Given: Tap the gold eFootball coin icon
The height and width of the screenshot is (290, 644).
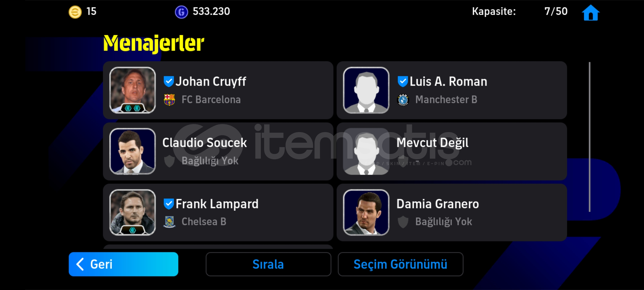Looking at the screenshot, I should [x=75, y=12].
